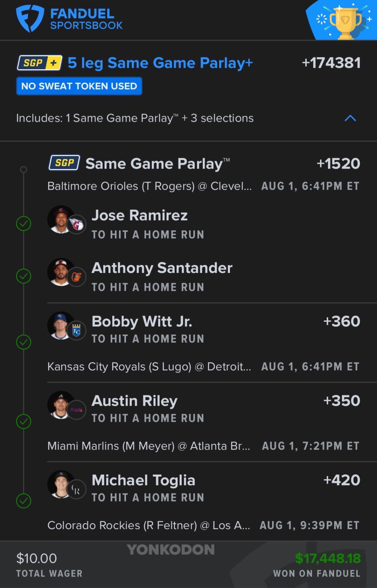Collapse the parlay selections with the chevron

pos(350,118)
